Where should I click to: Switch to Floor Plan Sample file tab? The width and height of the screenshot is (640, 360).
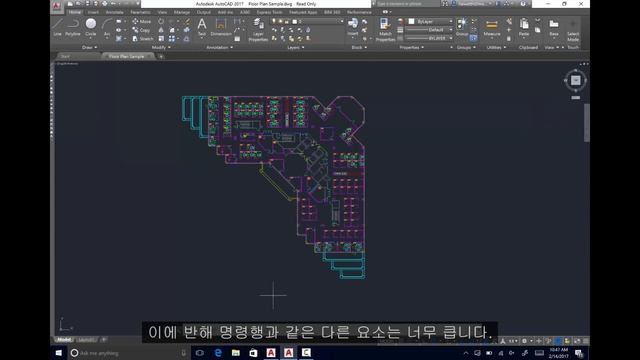[127, 56]
